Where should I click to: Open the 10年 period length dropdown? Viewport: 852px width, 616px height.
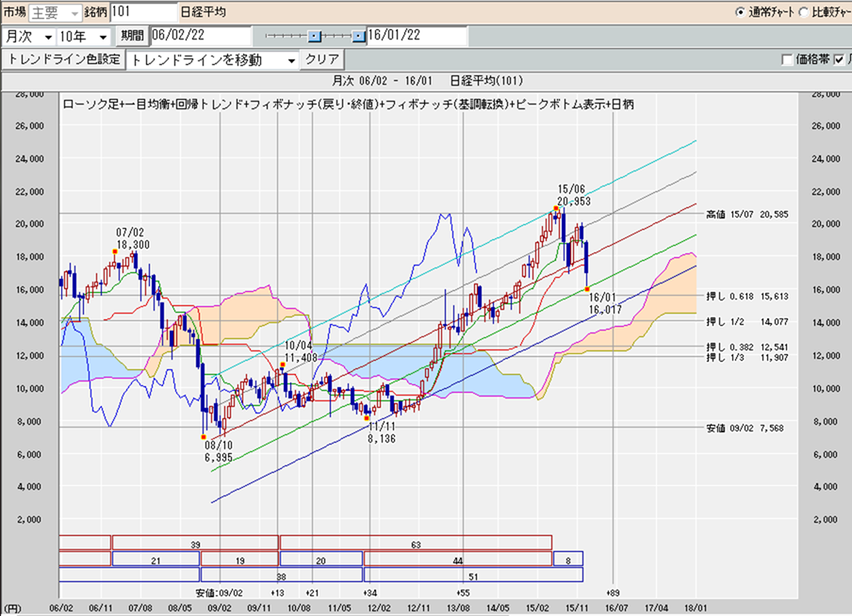point(83,37)
